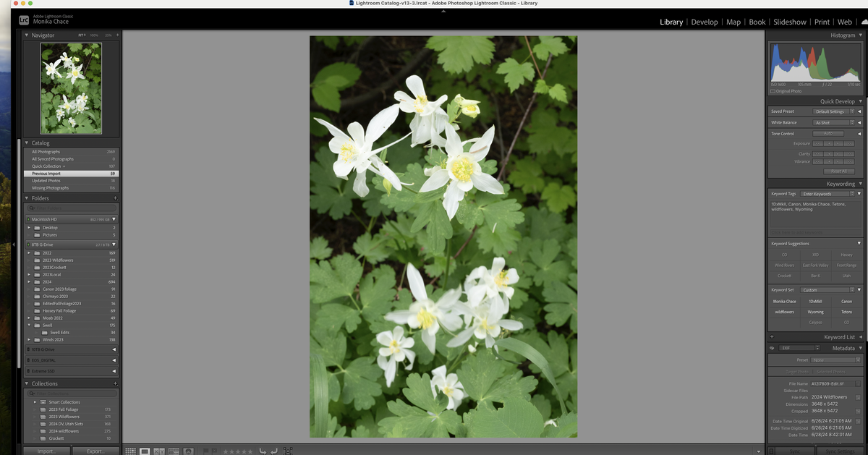The width and height of the screenshot is (868, 455).
Task: Rotate photo counter-clockwise icon
Action: (x=263, y=451)
